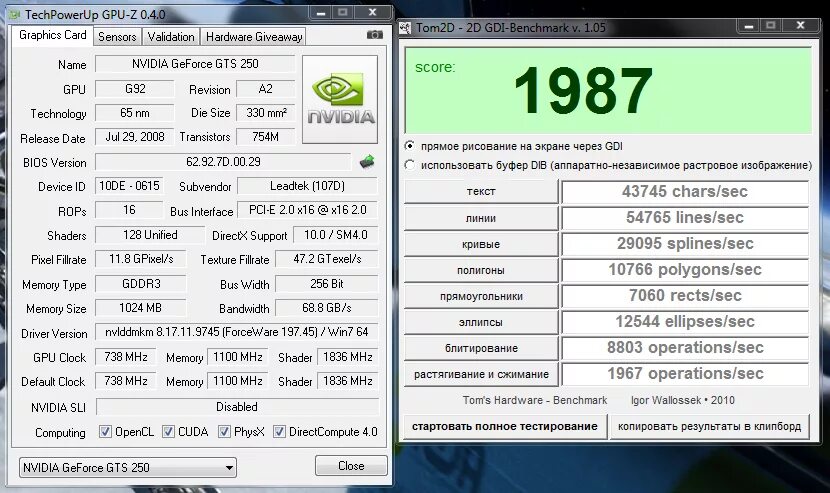Click the DirectX Support value 10.0 / SM4.0
This screenshot has height=493, width=830.
[x=336, y=235]
